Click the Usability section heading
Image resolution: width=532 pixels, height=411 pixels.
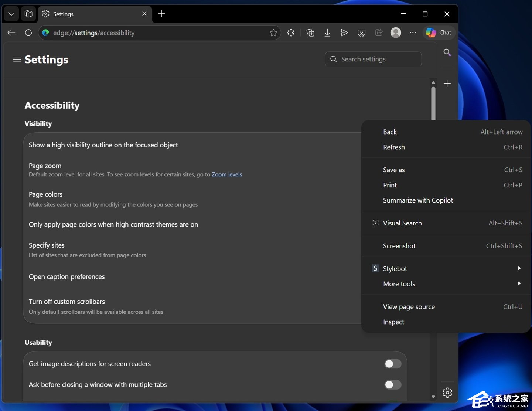[38, 343]
